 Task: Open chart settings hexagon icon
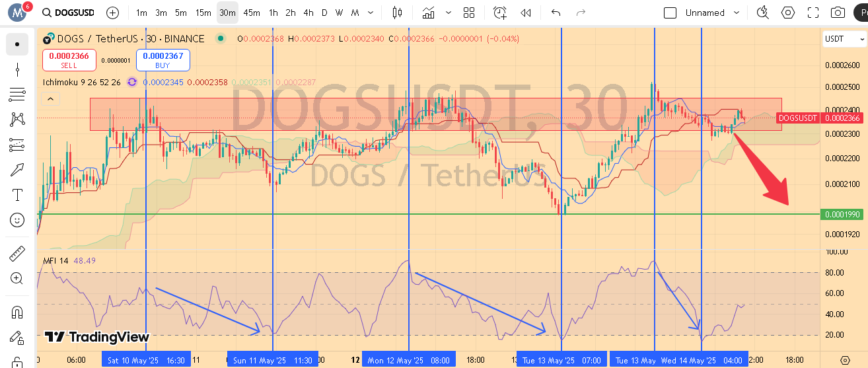(789, 13)
